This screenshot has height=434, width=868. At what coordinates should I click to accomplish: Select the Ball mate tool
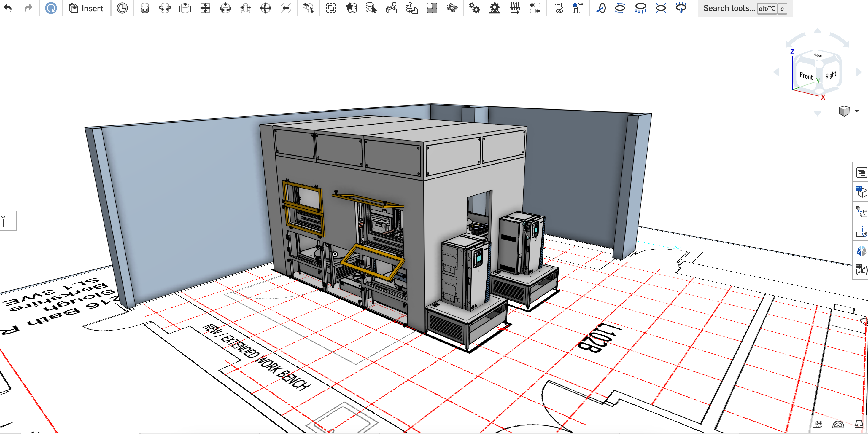[266, 8]
